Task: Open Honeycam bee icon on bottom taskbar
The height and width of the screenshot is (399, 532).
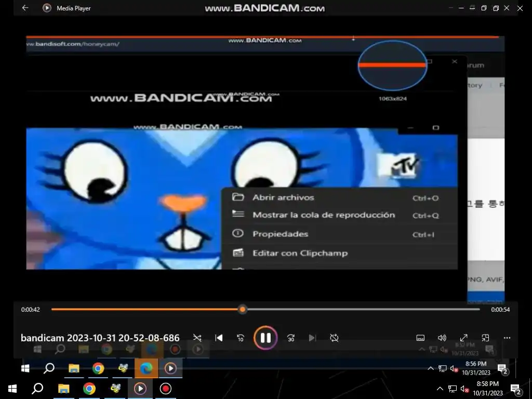Action: [115, 389]
